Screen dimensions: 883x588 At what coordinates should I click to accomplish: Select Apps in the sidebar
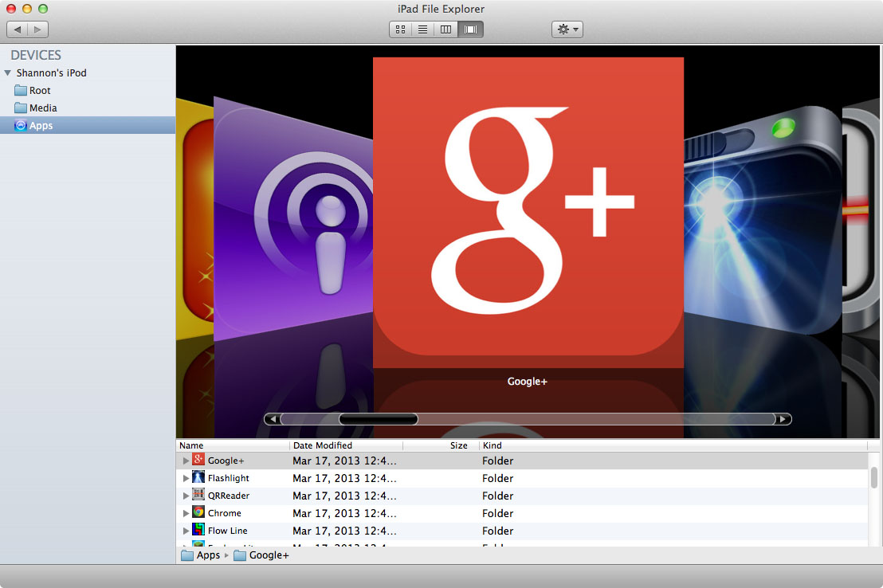(x=88, y=125)
